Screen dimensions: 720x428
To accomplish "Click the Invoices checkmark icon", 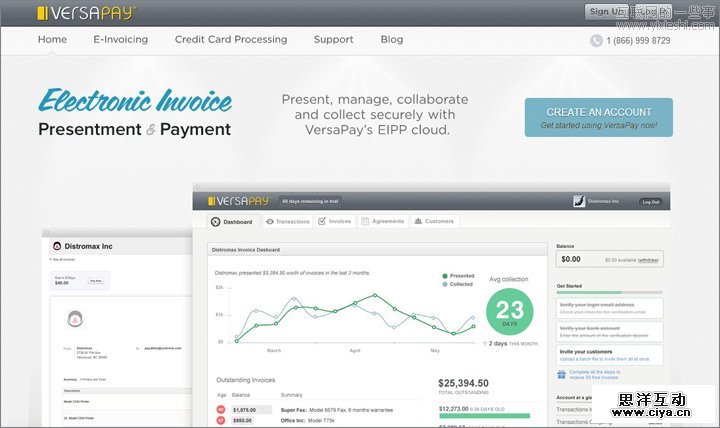I will pos(322,221).
